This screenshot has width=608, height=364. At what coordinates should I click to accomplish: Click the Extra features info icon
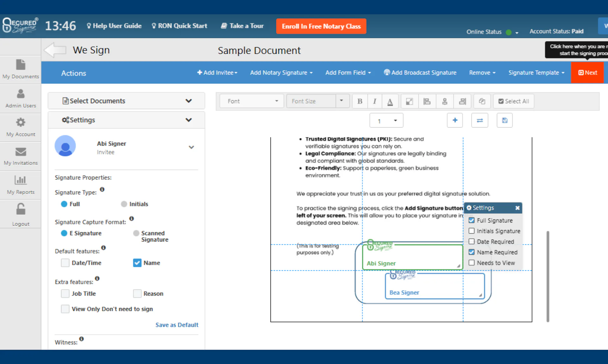pos(97,278)
